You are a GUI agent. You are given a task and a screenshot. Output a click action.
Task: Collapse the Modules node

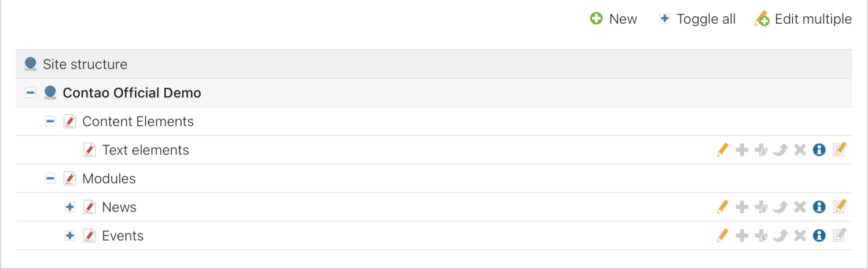coord(50,179)
